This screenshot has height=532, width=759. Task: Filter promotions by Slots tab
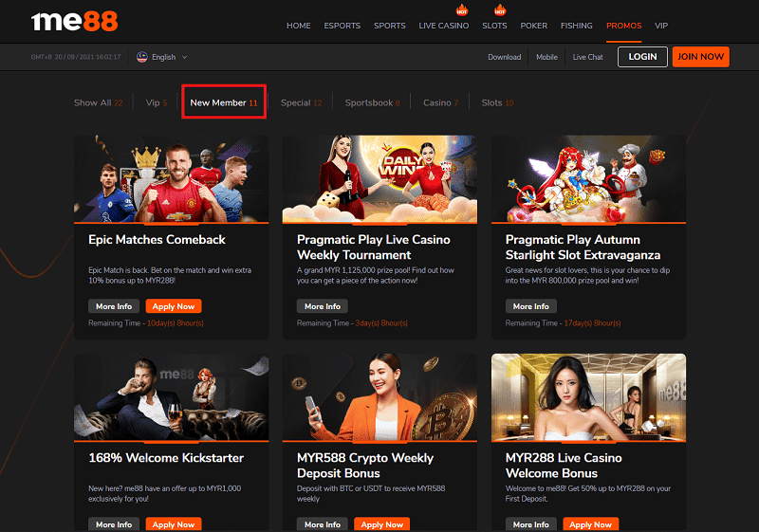(497, 102)
